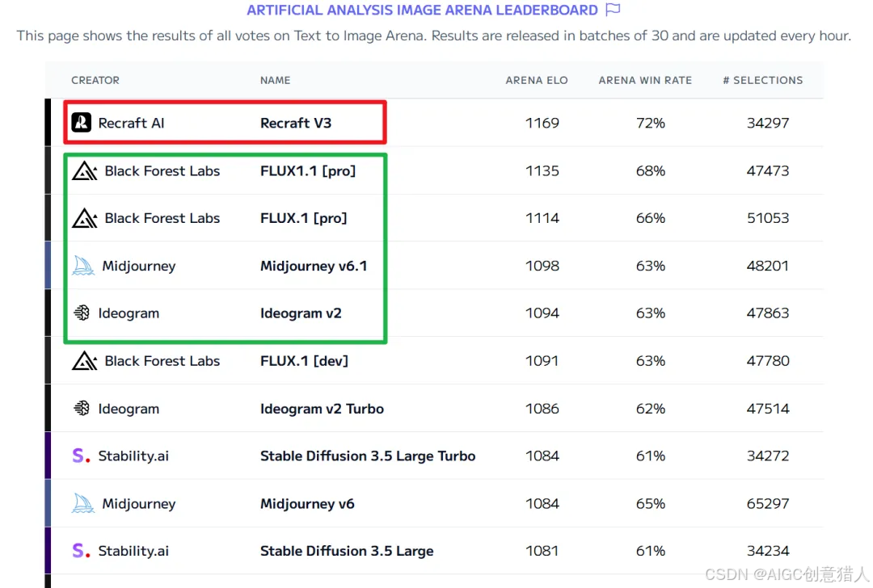Select the Ideogram v2 model name
The width and height of the screenshot is (873, 588).
click(x=301, y=313)
